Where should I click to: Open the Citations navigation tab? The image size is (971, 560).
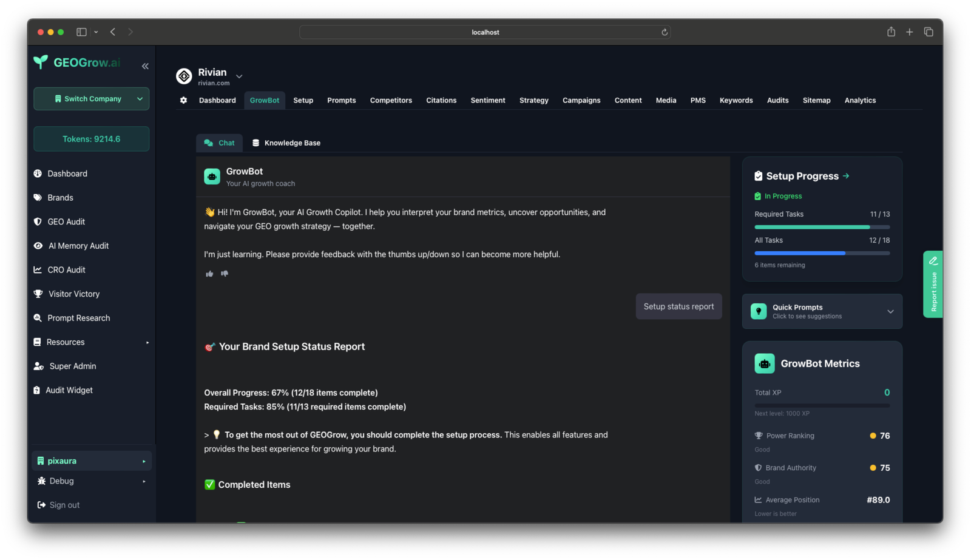pos(441,101)
